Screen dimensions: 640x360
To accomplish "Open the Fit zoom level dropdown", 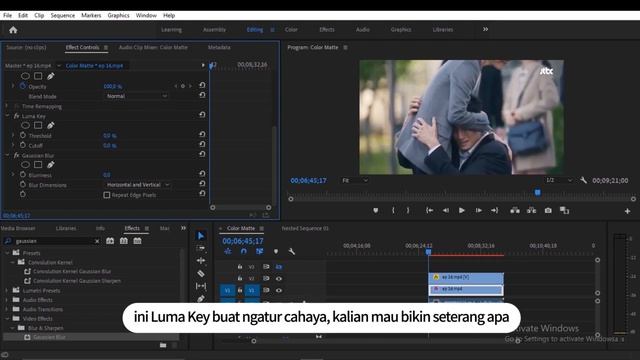I will (x=354, y=180).
